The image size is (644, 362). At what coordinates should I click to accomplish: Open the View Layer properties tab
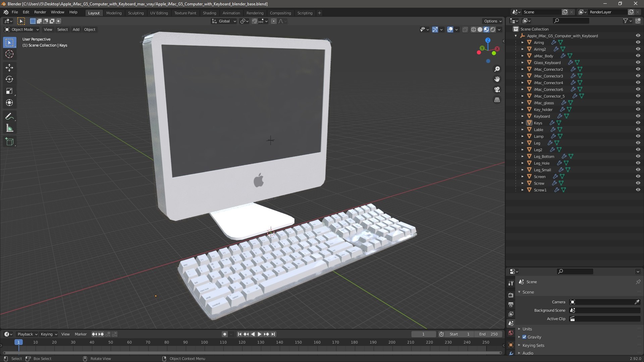[511, 314]
